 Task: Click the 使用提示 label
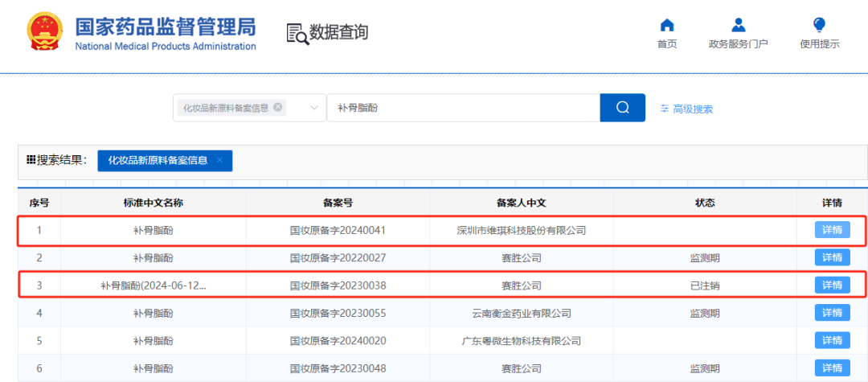[x=820, y=44]
